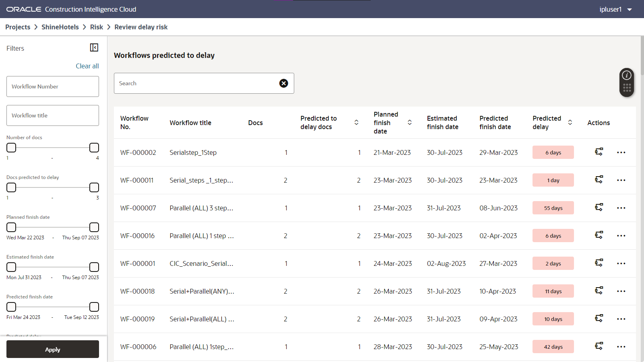Sort rows by Planned finish date

(409, 122)
